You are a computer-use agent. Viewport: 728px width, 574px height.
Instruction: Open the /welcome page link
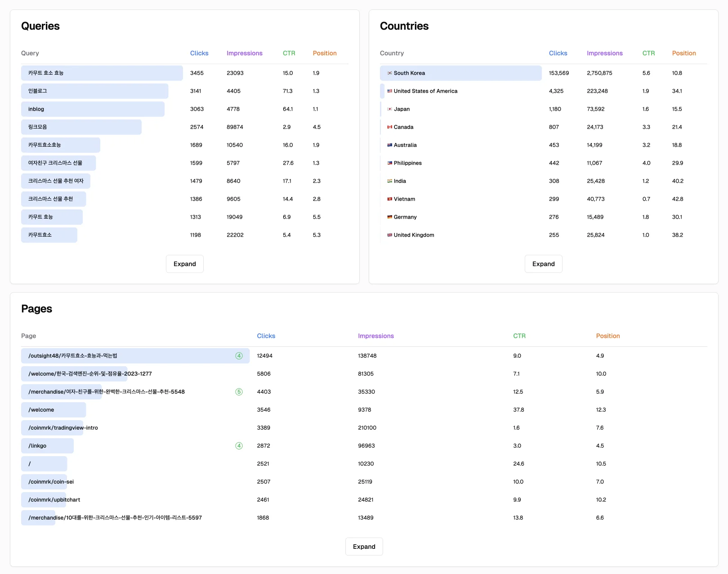[41, 409]
